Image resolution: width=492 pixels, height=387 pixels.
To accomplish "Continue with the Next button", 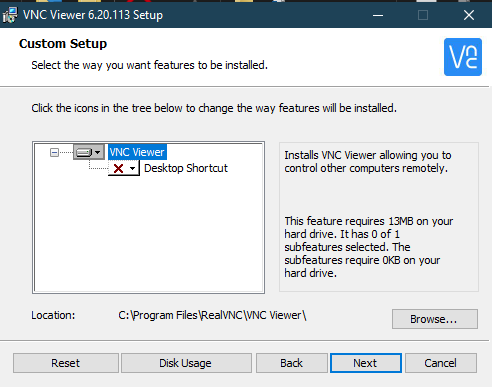I will [x=366, y=363].
